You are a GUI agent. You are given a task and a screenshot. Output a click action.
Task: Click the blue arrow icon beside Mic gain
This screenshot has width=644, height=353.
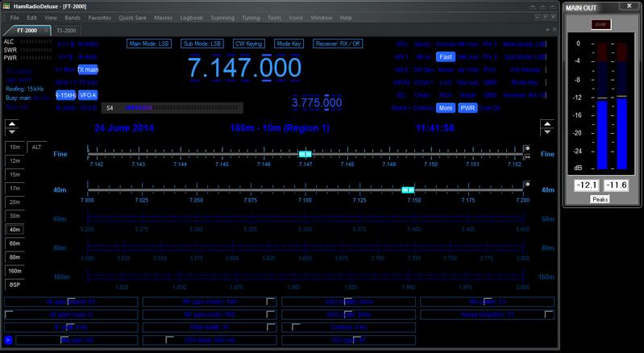coord(8,340)
